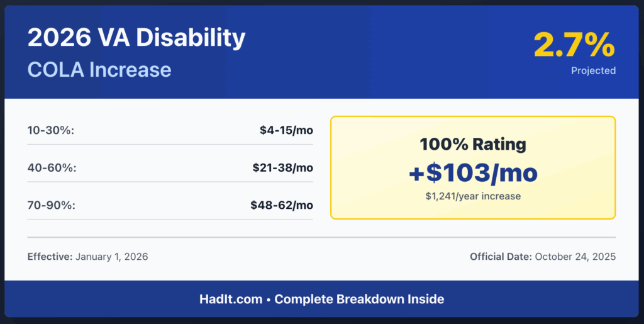The width and height of the screenshot is (644, 324).
Task: Click the "Effective:" label
Action: (x=50, y=257)
